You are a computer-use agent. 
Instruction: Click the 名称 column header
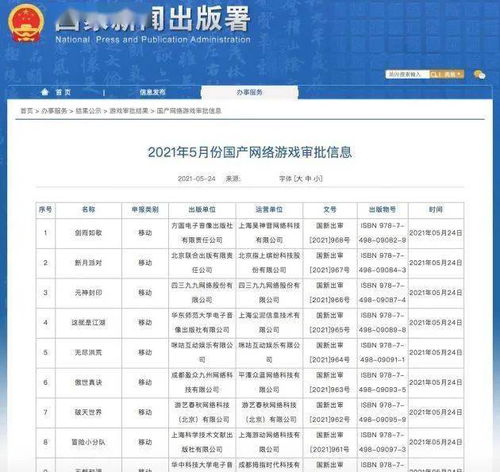(88, 210)
